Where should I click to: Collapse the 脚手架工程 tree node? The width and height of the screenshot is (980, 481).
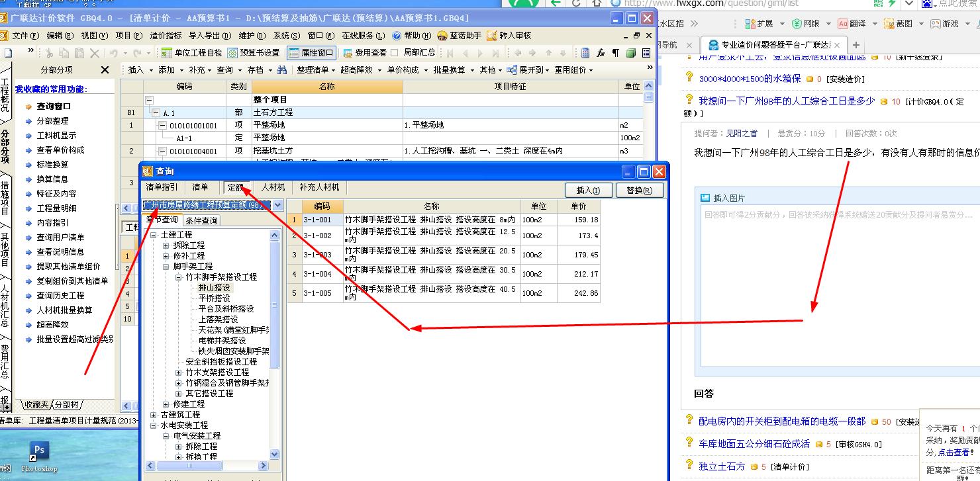[166, 267]
